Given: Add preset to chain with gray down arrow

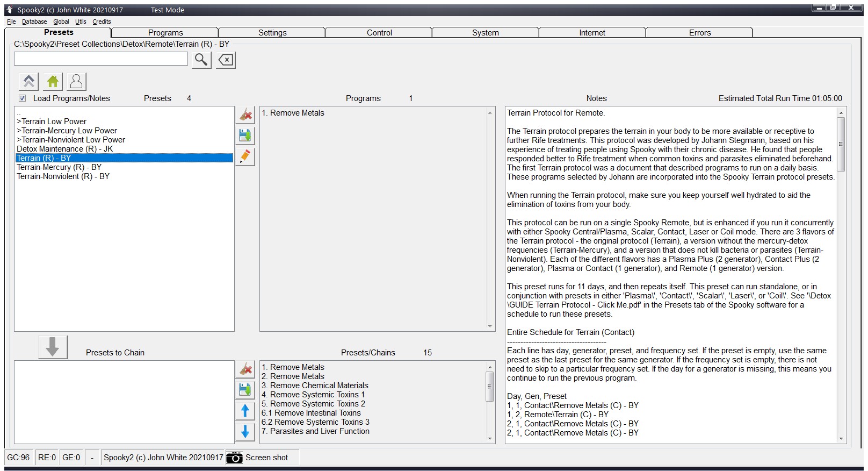Looking at the screenshot, I should point(53,347).
